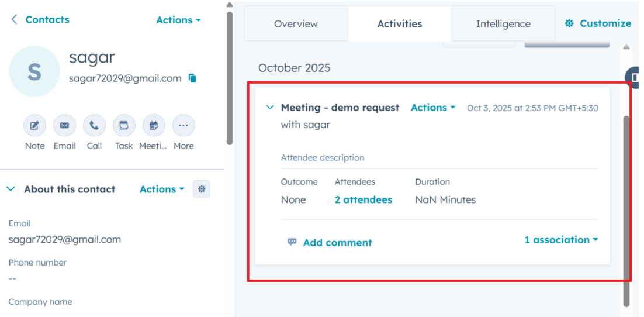Image resolution: width=644 pixels, height=317 pixels.
Task: Copy email with the copy icon
Action: click(192, 78)
